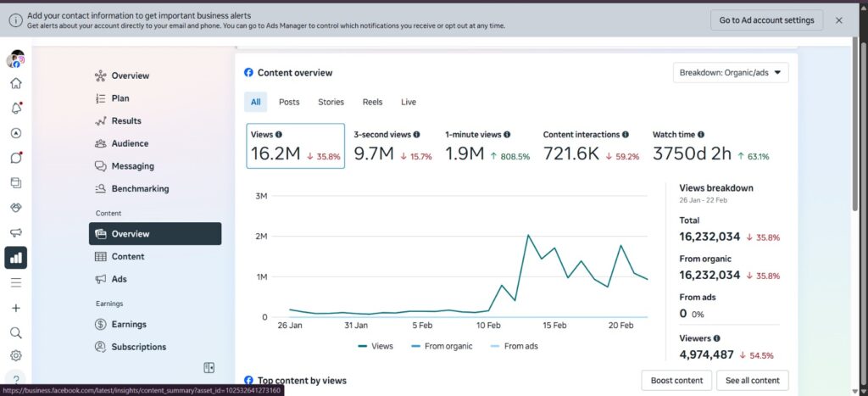Select the Content interactions metric
The image size is (868, 396).
pyautogui.click(x=591, y=146)
